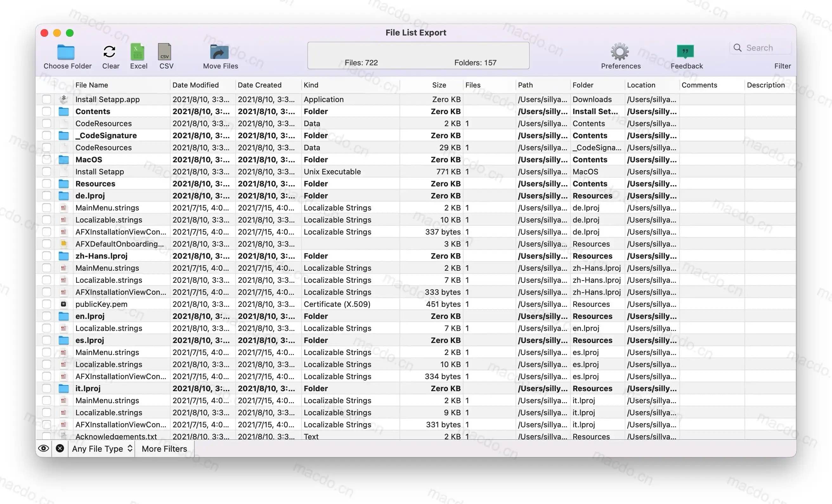832x504 pixels.
Task: Select the Acknowledgements.txt row
Action: [x=116, y=436]
